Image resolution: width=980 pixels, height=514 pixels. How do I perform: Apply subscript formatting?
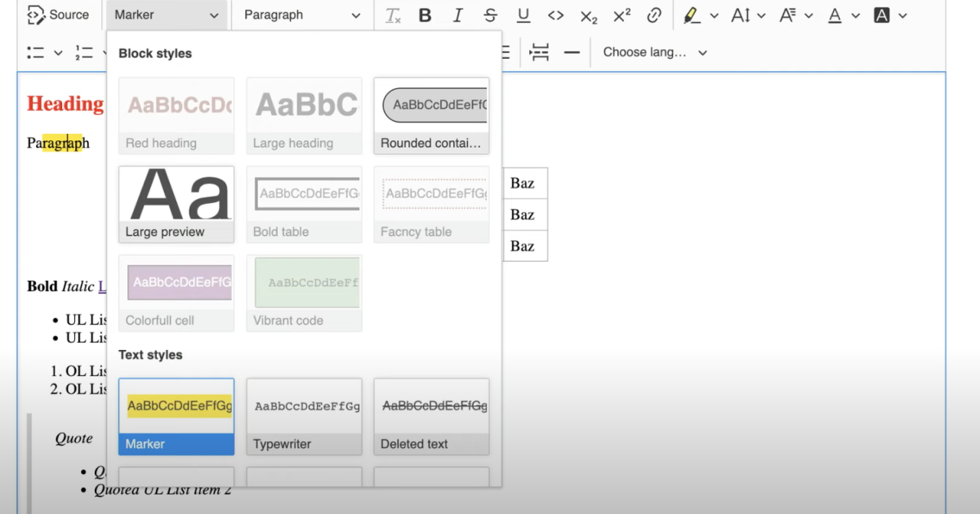[x=589, y=16]
